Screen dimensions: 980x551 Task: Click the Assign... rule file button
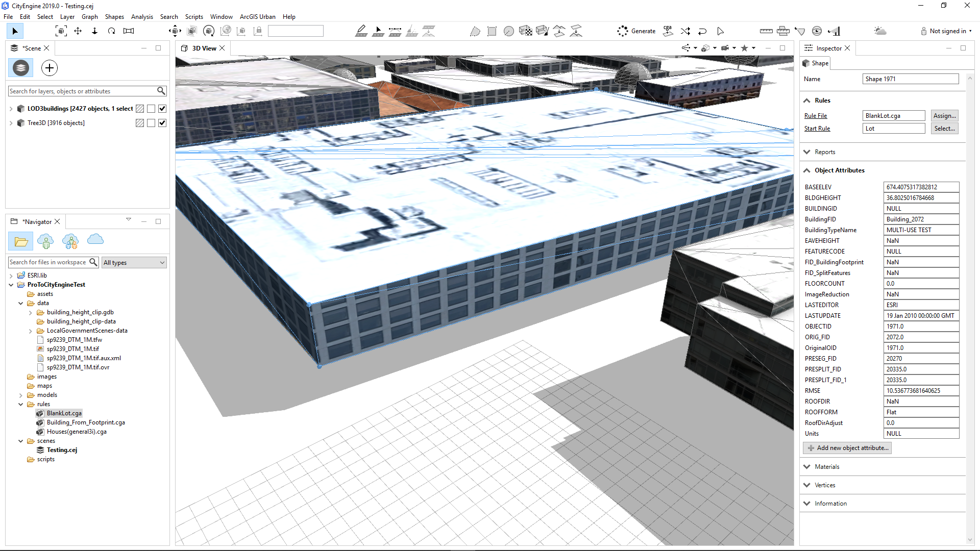click(x=944, y=116)
